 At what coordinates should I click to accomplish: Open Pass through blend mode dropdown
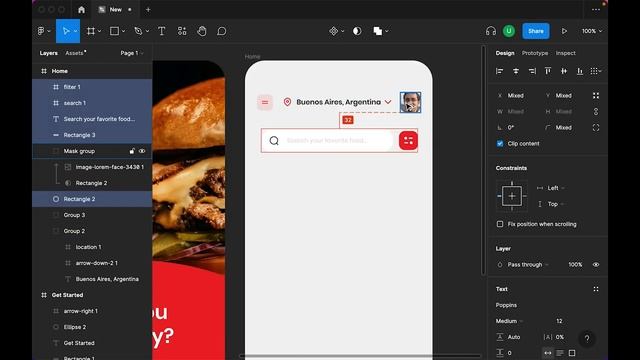(528, 264)
